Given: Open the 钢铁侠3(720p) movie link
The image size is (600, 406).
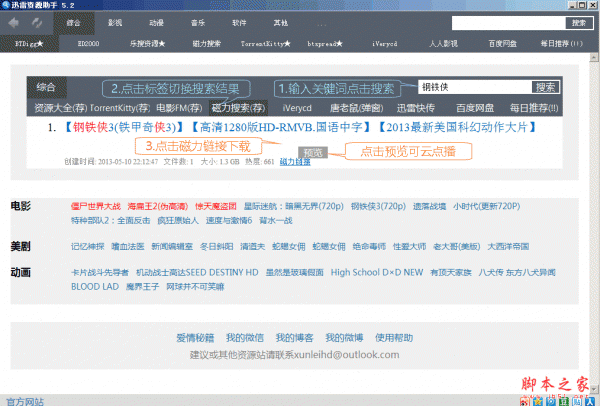Looking at the screenshot, I should pyautogui.click(x=378, y=206).
